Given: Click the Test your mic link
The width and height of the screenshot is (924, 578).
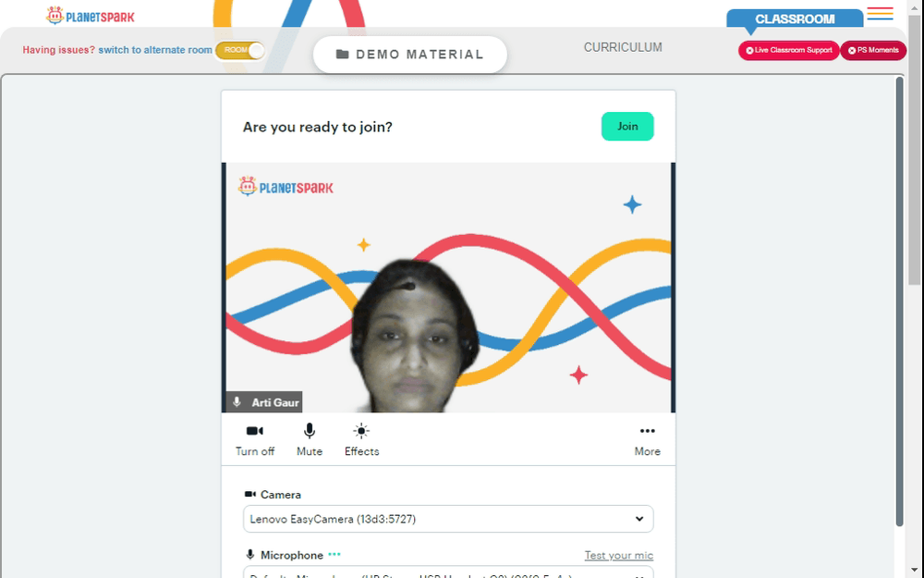Looking at the screenshot, I should (x=619, y=555).
